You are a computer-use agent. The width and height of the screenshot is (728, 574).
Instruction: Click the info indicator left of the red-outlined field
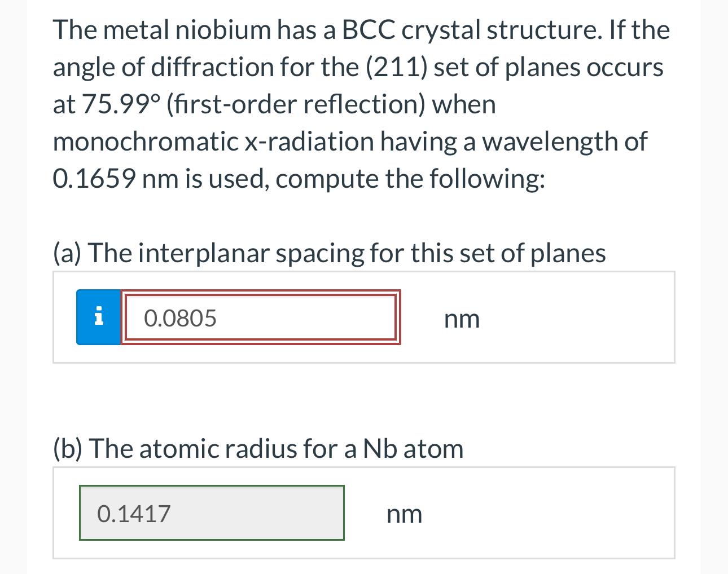pyautogui.click(x=99, y=317)
